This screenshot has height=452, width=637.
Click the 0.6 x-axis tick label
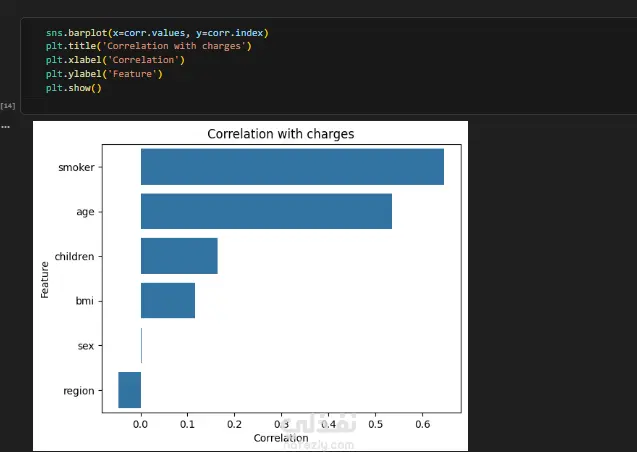tap(422, 424)
